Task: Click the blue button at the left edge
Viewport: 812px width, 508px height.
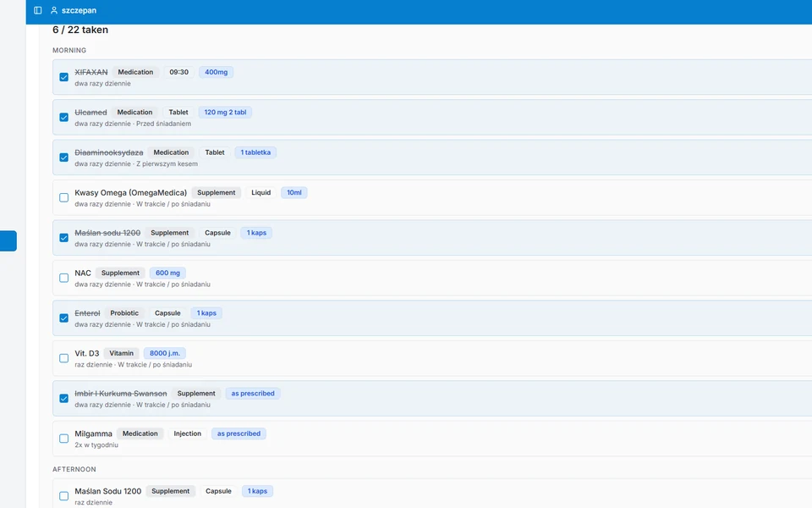Action: tap(8, 241)
